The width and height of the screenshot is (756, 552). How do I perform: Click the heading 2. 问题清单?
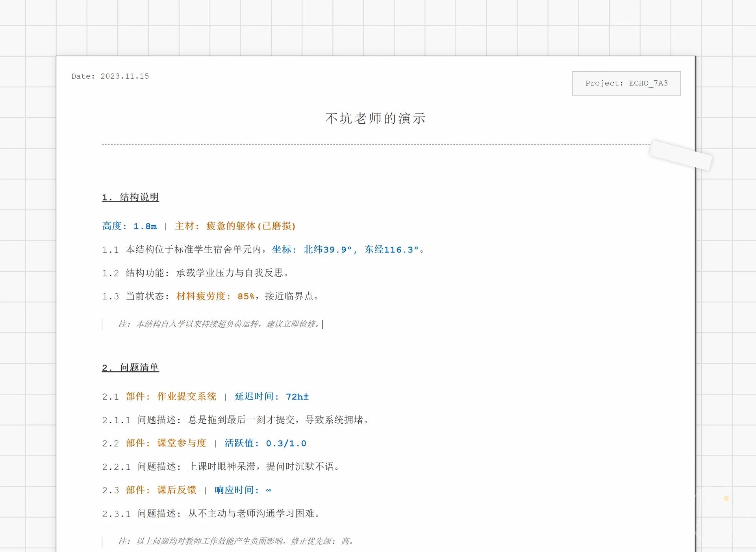click(x=130, y=368)
